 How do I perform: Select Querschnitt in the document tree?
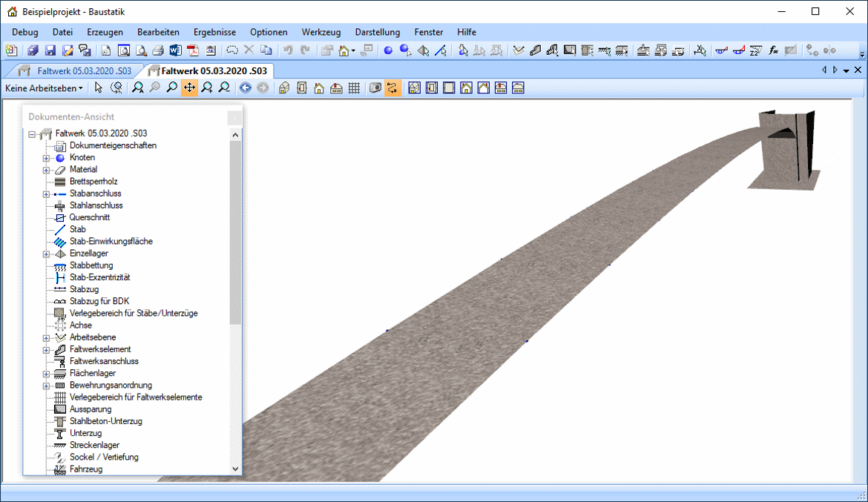coord(89,217)
